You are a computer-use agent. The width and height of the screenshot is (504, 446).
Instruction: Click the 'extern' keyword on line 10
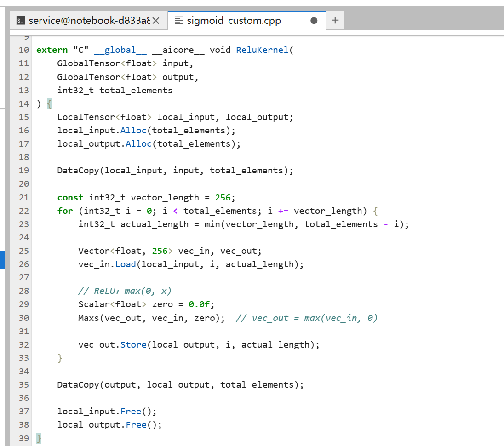point(52,50)
